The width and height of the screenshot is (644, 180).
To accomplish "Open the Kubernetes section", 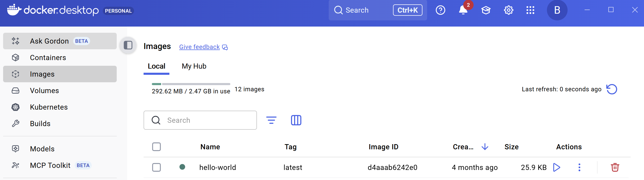I will click(x=60, y=107).
